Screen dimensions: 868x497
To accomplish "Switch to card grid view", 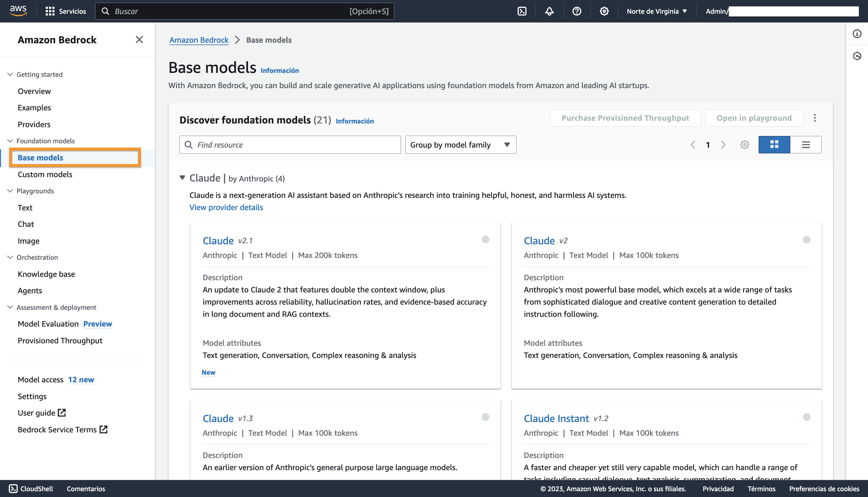I will point(774,145).
